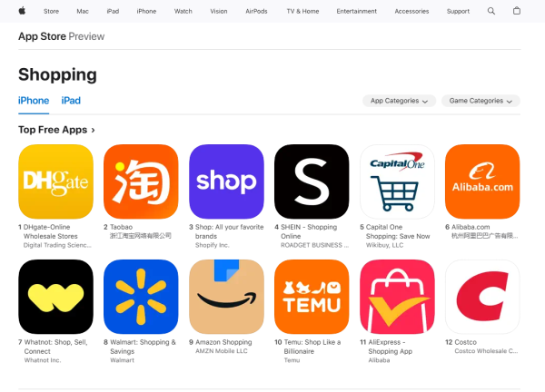
Task: Expand the App Categories dropdown
Action: pos(399,101)
